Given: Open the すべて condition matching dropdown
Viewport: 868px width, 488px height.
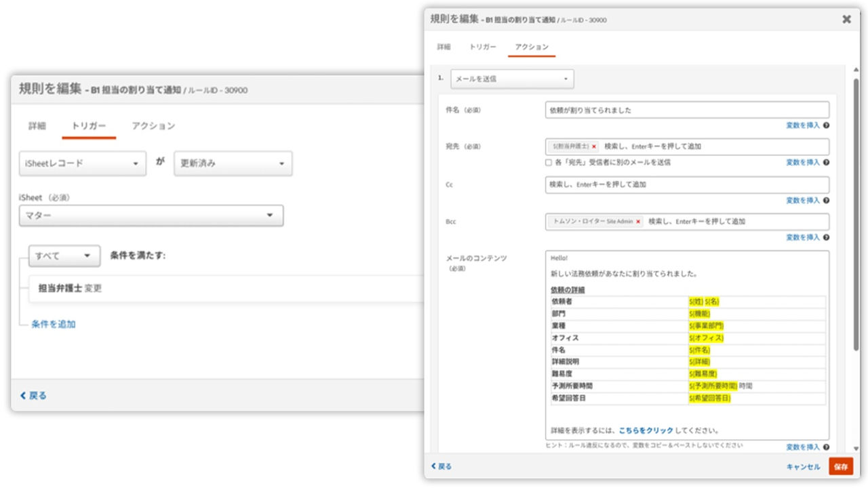Looking at the screenshot, I should tap(63, 256).
